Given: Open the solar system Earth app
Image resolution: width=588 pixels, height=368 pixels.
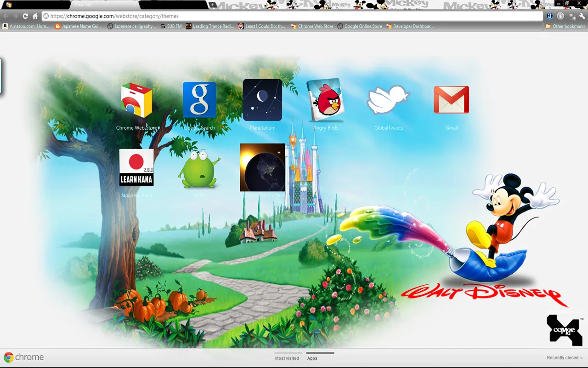Looking at the screenshot, I should click(262, 167).
